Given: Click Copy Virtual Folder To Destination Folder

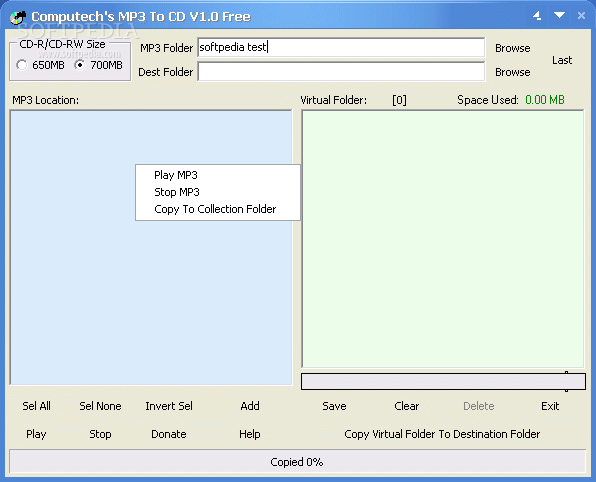Looking at the screenshot, I should pyautogui.click(x=442, y=434).
